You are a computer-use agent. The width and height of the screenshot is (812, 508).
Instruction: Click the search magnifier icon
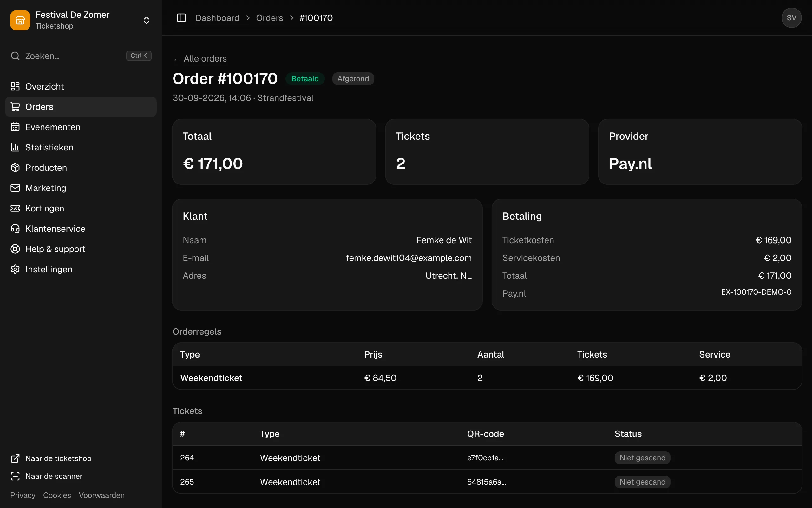15,56
